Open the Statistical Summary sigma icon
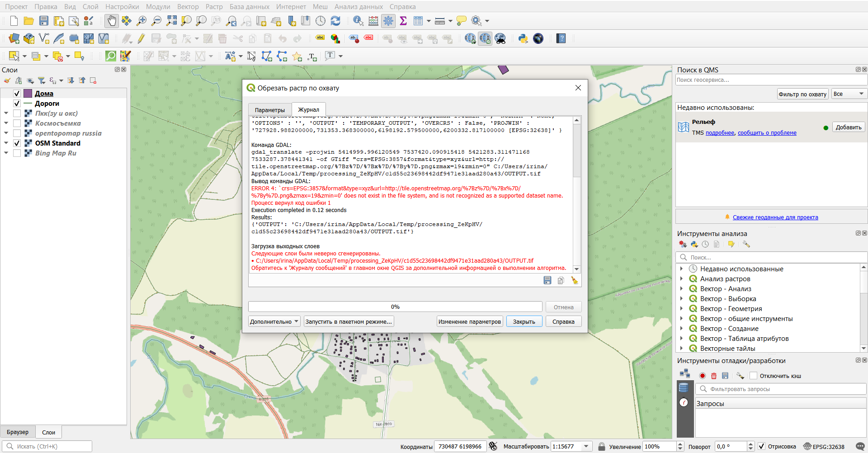The image size is (868, 453). click(403, 21)
